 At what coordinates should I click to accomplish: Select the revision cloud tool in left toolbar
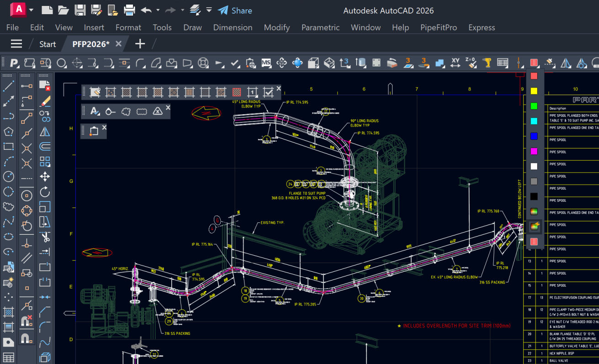coord(9,206)
